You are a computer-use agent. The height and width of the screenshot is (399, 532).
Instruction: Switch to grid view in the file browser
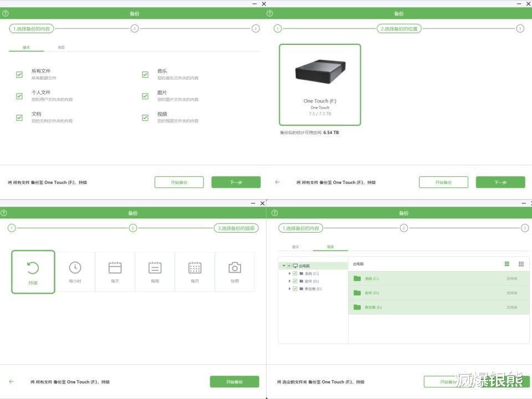pyautogui.click(x=521, y=264)
